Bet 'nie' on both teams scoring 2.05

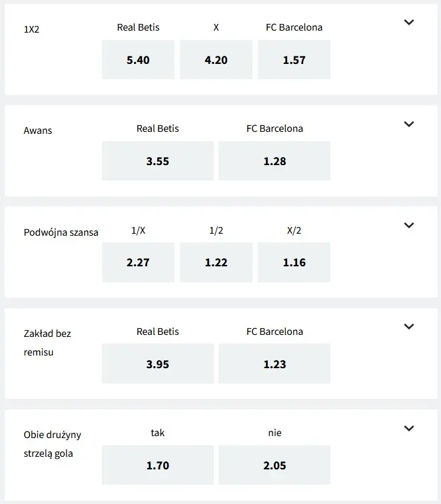[x=274, y=465]
